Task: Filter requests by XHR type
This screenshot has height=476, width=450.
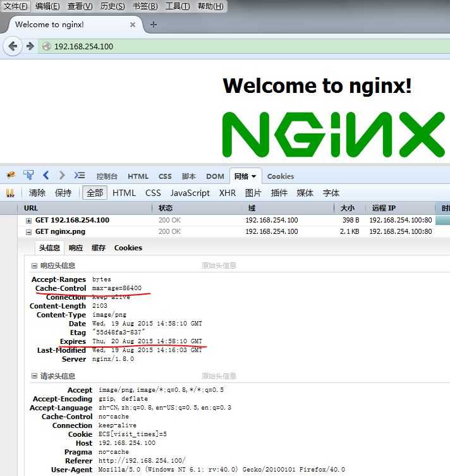Action: [x=228, y=193]
